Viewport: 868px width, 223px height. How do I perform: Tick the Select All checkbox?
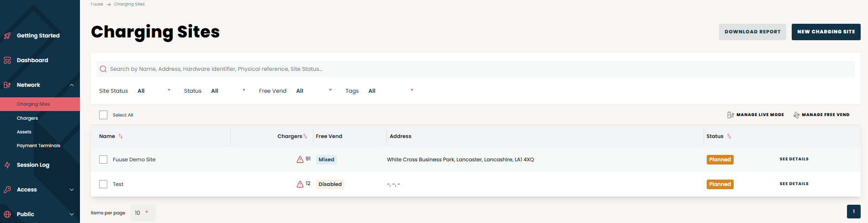point(103,115)
